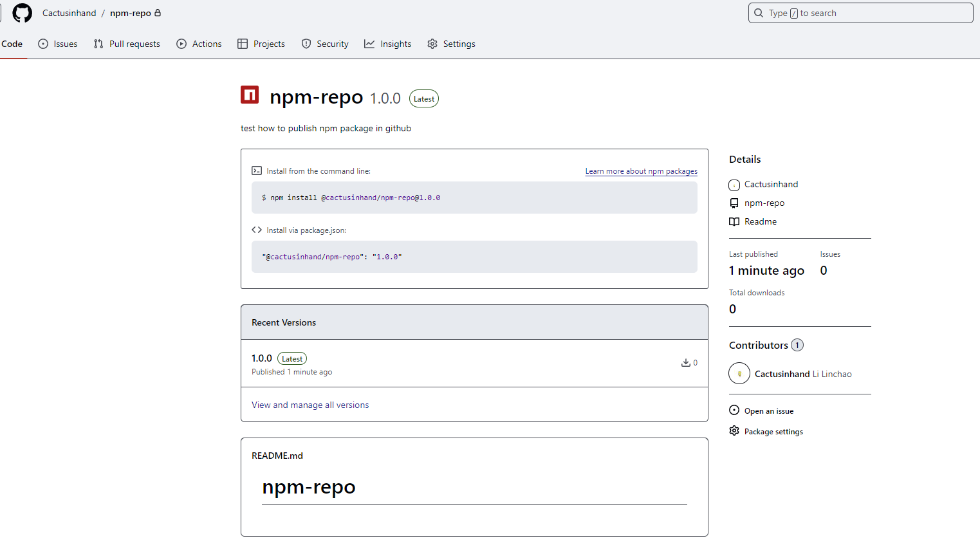Open the Insights tab
This screenshot has width=980, height=545.
(x=387, y=44)
